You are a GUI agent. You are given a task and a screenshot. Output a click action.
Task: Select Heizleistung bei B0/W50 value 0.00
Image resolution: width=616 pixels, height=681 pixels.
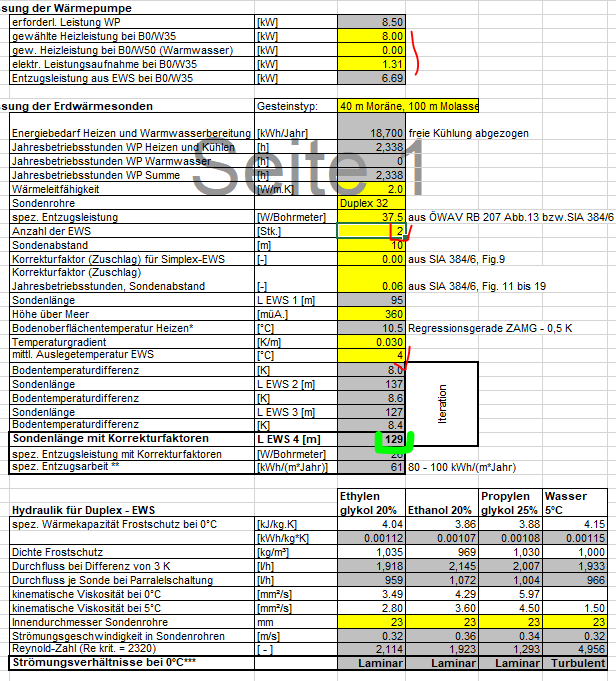pyautogui.click(x=371, y=50)
